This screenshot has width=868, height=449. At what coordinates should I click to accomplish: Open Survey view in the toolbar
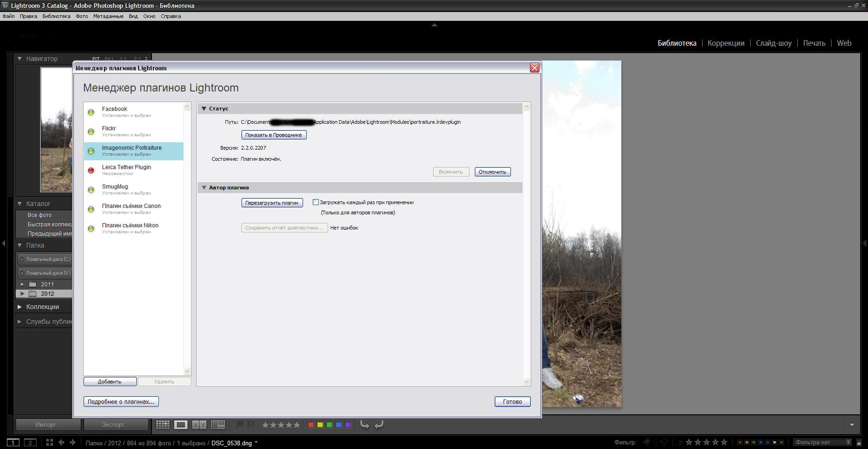pyautogui.click(x=218, y=425)
